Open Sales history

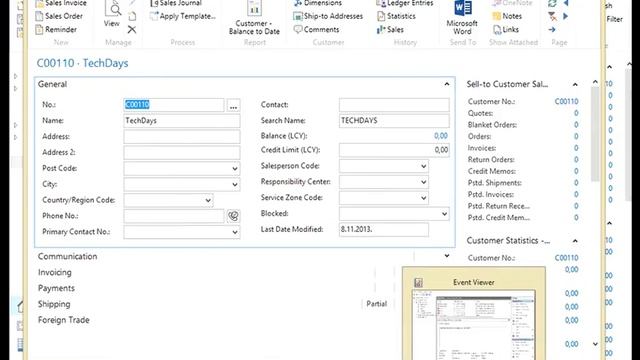(x=391, y=29)
